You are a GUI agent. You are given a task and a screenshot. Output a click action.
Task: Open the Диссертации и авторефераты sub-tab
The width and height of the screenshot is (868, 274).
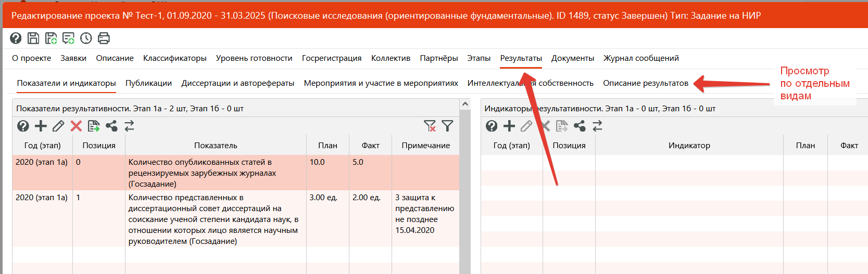237,83
